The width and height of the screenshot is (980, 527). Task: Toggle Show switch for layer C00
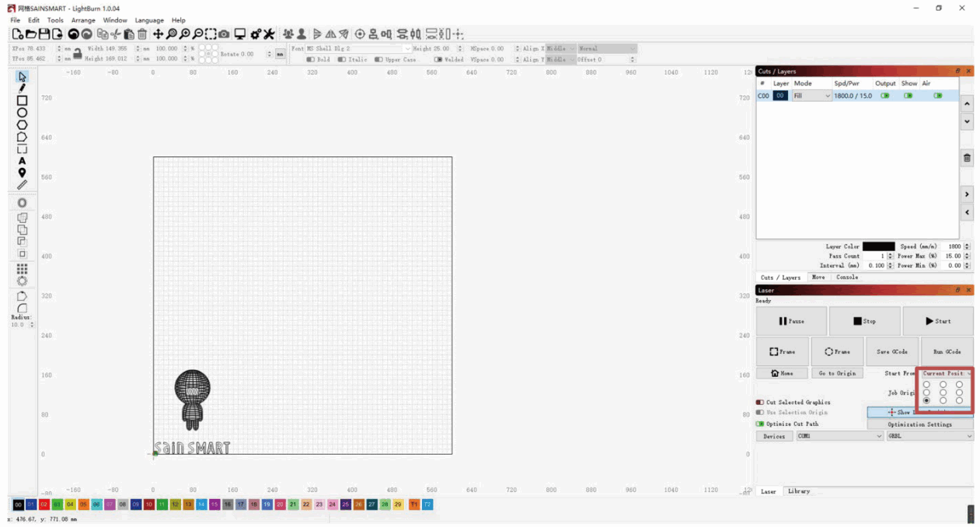tap(907, 96)
